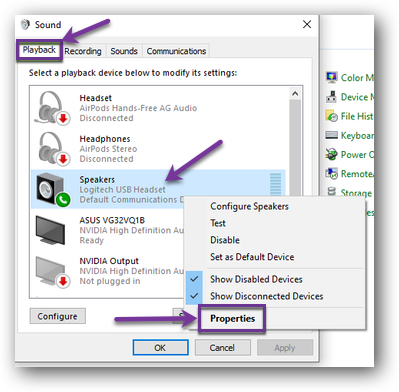
Task: Open the Color Management link text
Action: pos(357,77)
